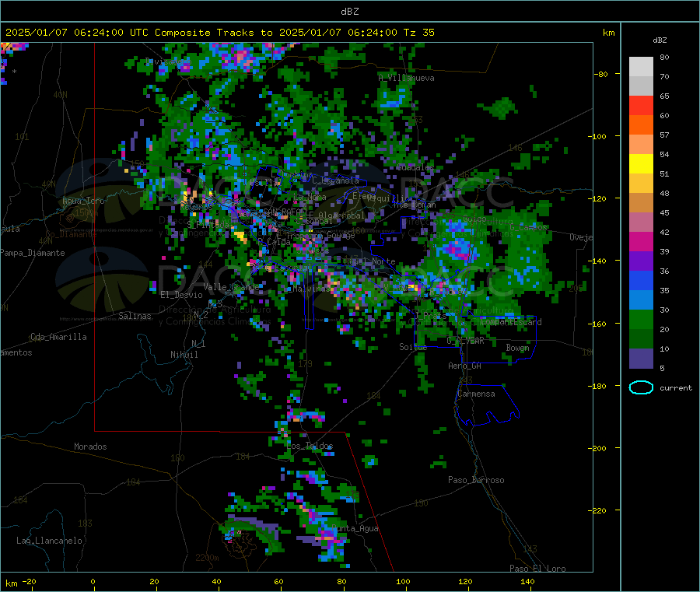Click the 'Nihuil' map label
This screenshot has width=700, height=592.
(184, 355)
